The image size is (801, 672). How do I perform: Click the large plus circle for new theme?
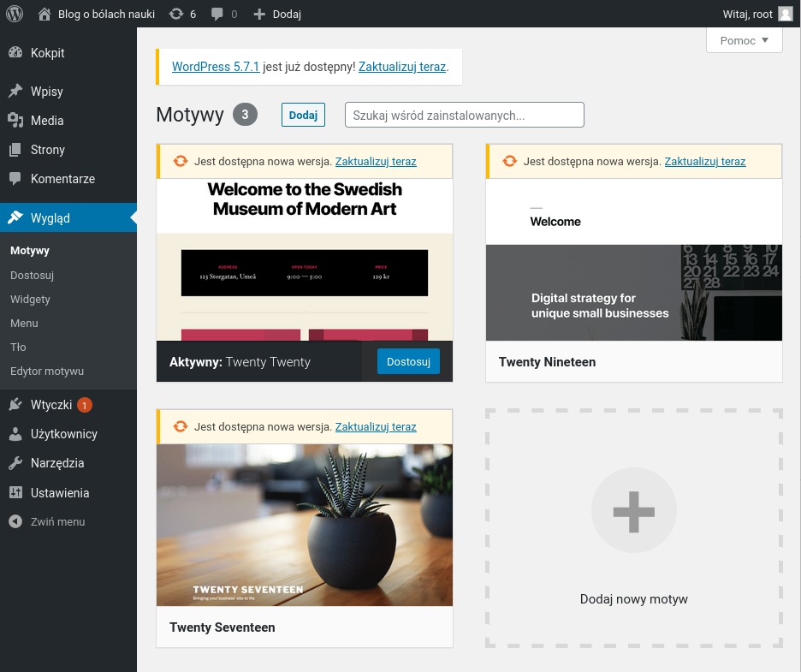point(634,510)
